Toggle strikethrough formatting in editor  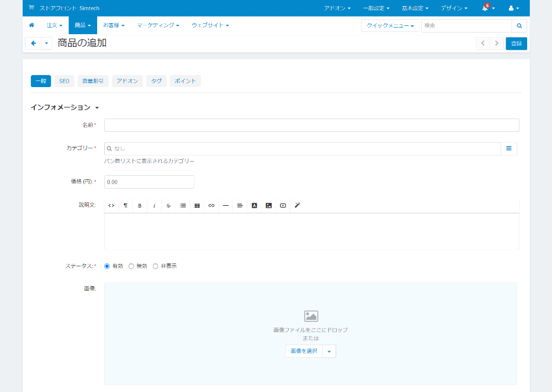point(168,206)
